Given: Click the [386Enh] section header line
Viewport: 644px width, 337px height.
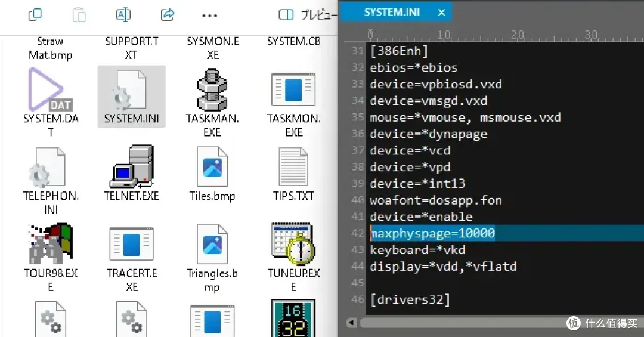Looking at the screenshot, I should click(399, 51).
